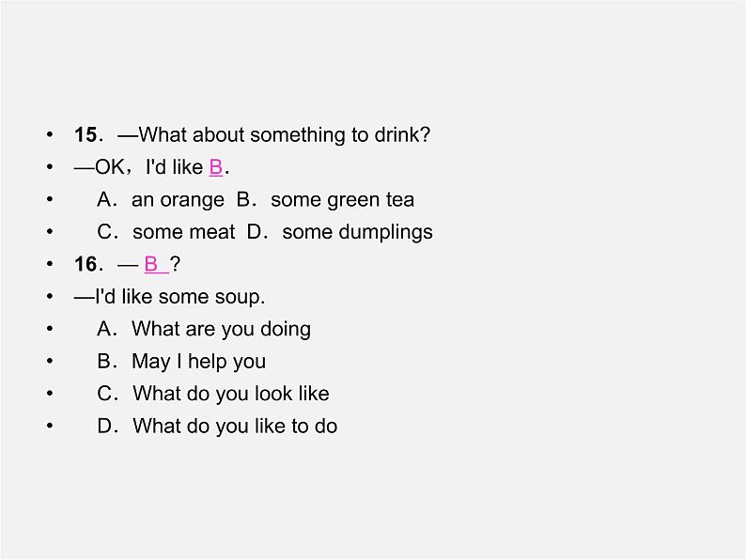Viewport: 746px width, 560px height.
Task: Pick answer C. What do you look like
Action: click(x=213, y=394)
